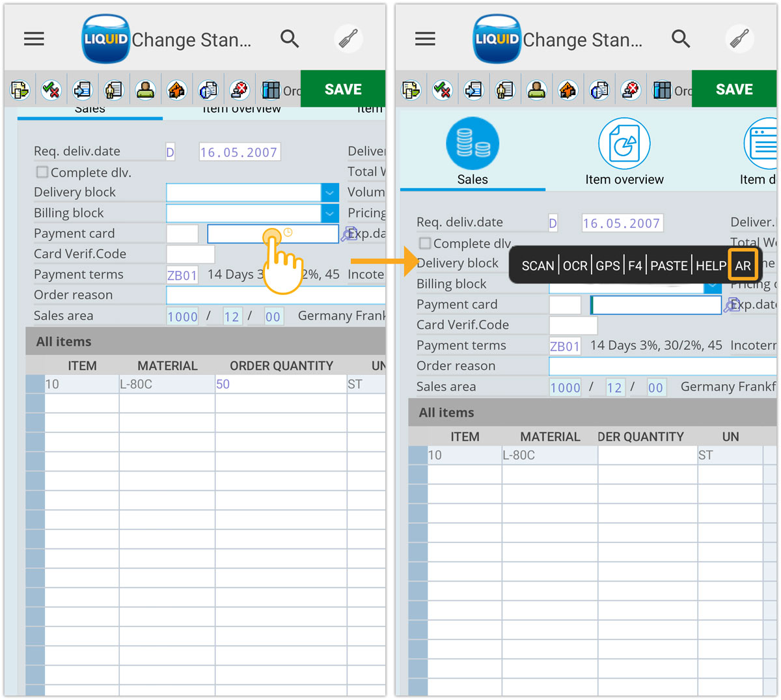Select OCR in the popup menu
This screenshot has height=700, width=781.
[575, 266]
